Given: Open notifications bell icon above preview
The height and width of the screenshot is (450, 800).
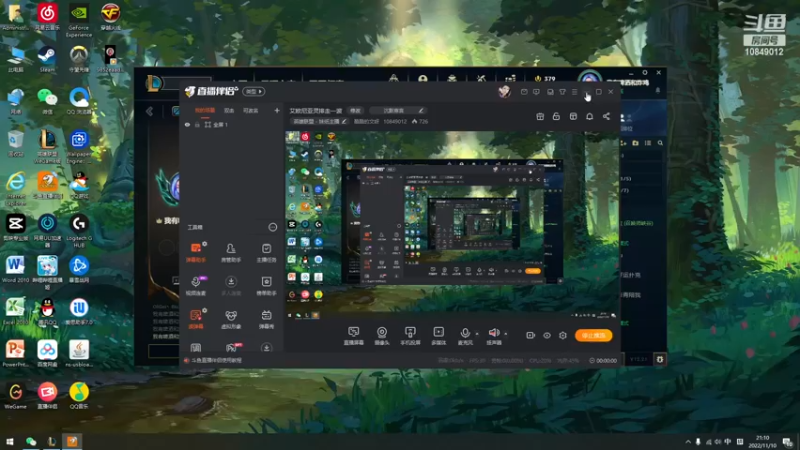Looking at the screenshot, I should [x=589, y=116].
